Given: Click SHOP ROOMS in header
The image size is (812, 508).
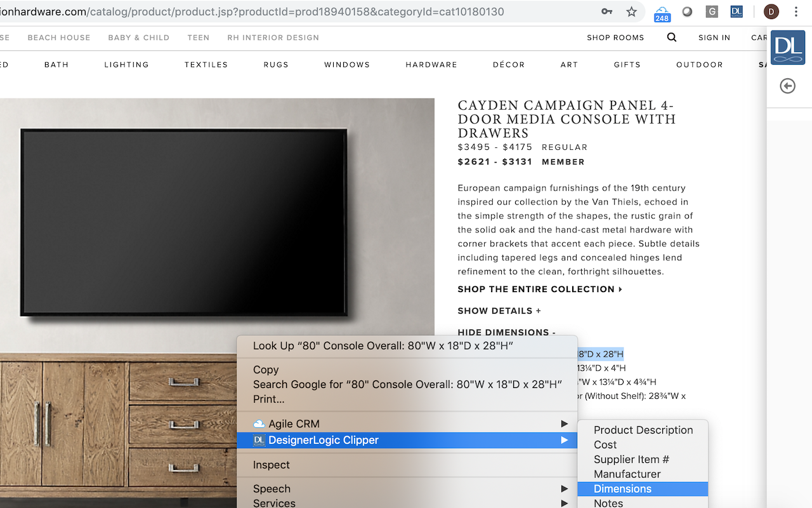Looking at the screenshot, I should coord(615,37).
